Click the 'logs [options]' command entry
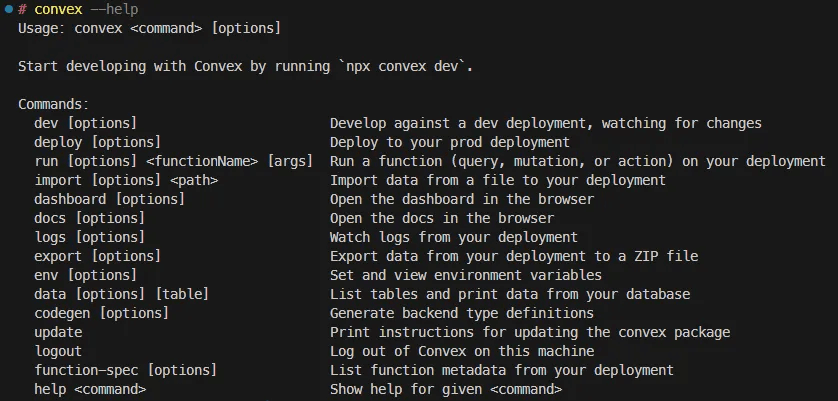Screen dimensions: 838x401 [89, 237]
